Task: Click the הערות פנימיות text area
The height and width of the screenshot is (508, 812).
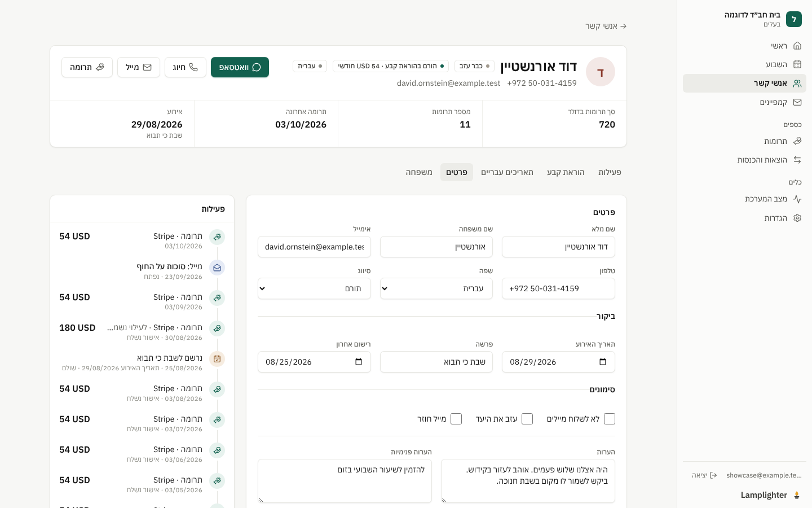Action: (345, 481)
